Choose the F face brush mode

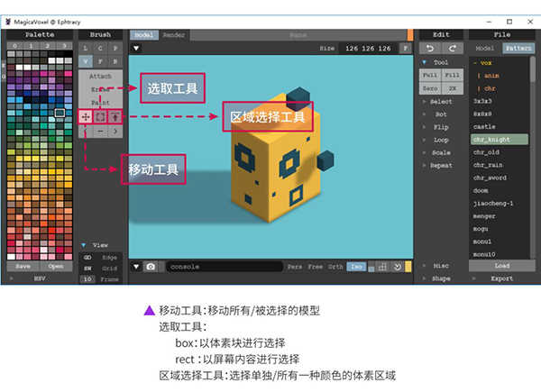pos(100,61)
